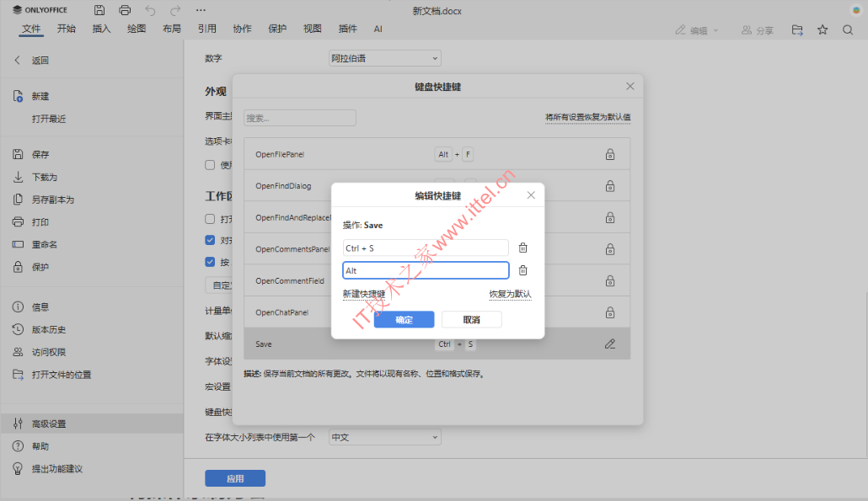Uncheck the checkbox labeled 对
This screenshot has height=501, width=868.
point(210,240)
